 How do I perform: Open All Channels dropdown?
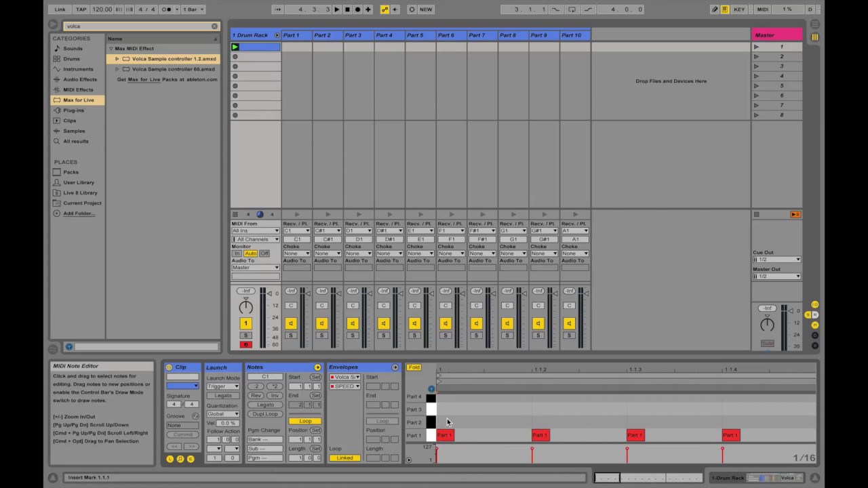(256, 239)
